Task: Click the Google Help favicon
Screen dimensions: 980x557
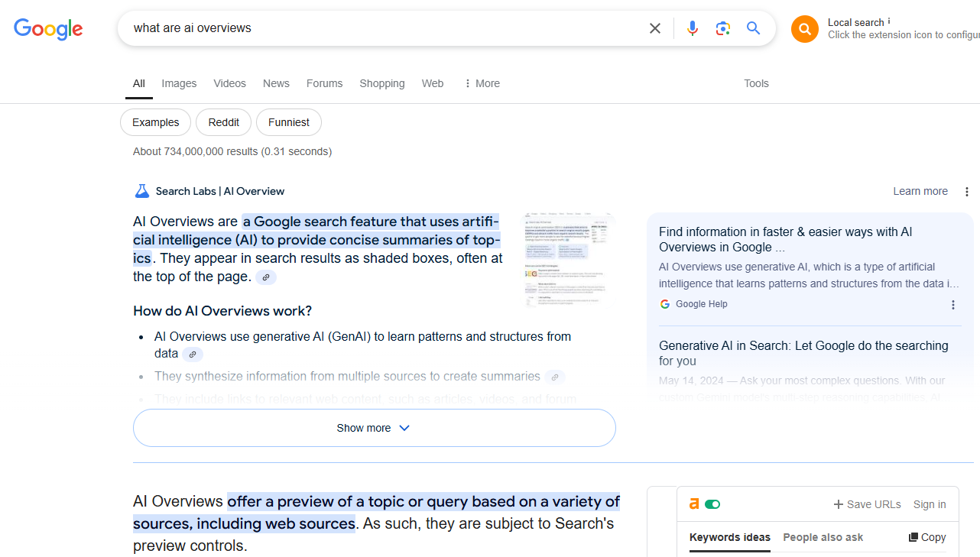Action: click(x=665, y=304)
